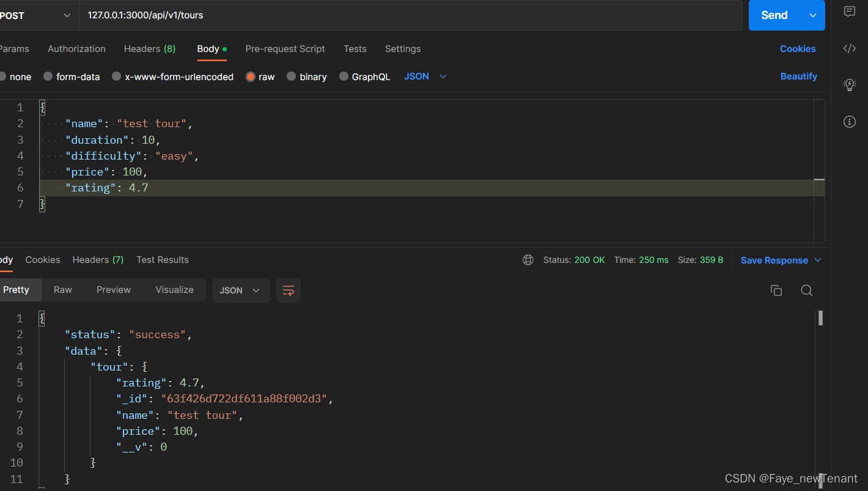868x491 pixels.
Task: Open the raw body language JSON dropdown
Action: [x=424, y=76]
